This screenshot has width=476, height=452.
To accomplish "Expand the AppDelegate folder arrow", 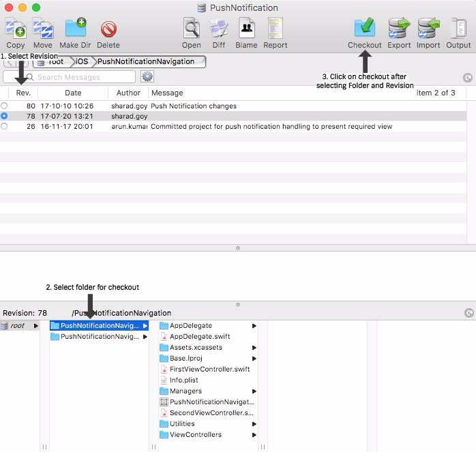I will coord(254,326).
